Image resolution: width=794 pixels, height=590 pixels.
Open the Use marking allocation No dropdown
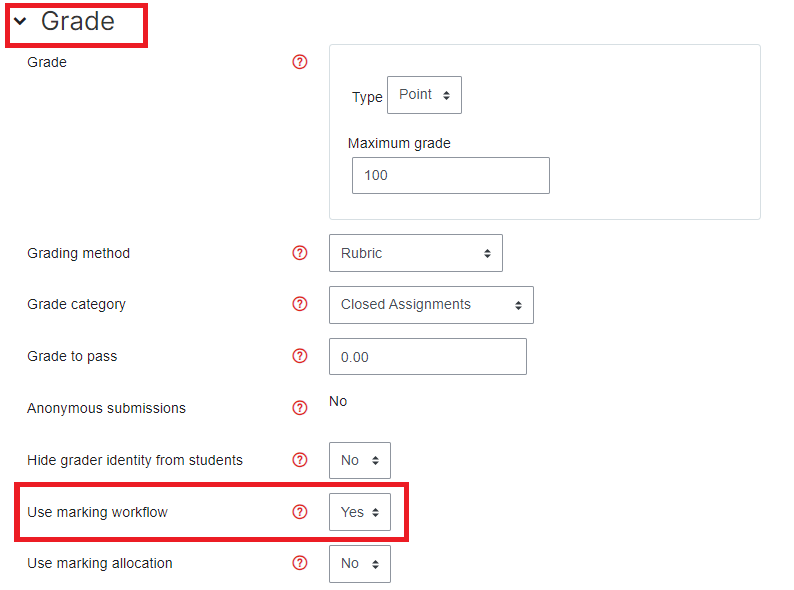pos(360,564)
